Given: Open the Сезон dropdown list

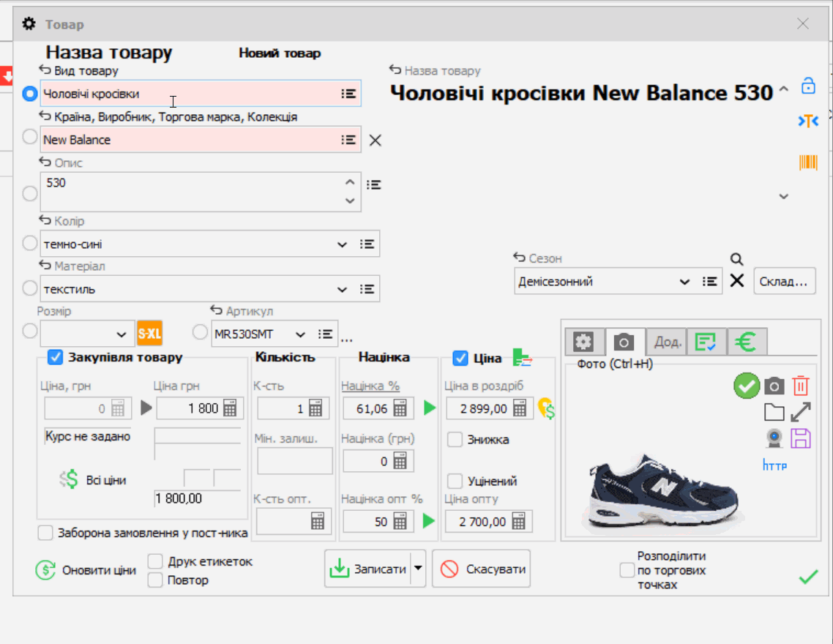Looking at the screenshot, I should tap(684, 282).
